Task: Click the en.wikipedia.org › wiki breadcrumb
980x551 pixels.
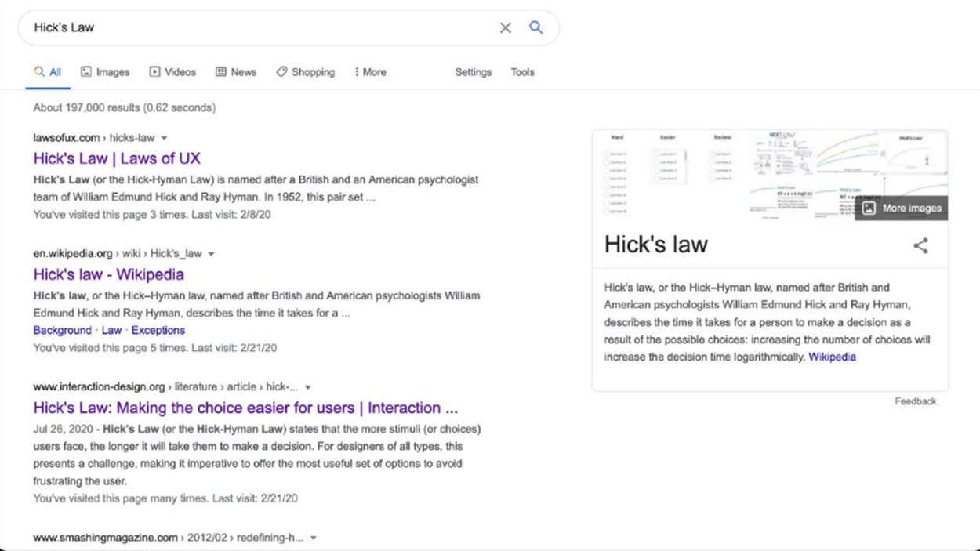Action: click(118, 254)
